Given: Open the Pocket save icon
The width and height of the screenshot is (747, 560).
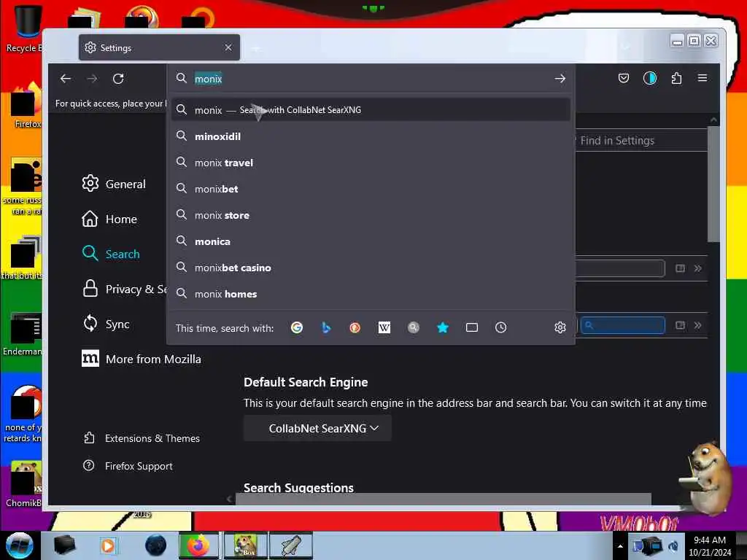Looking at the screenshot, I should (x=624, y=78).
